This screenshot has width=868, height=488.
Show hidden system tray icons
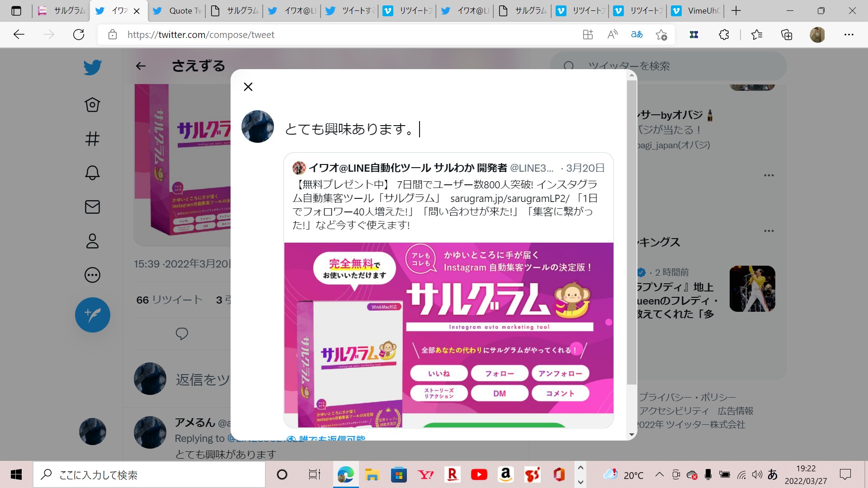[x=660, y=474]
